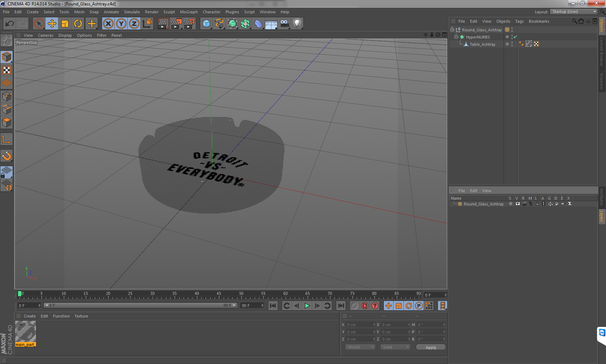Toggle locked workplane icon

point(6,172)
